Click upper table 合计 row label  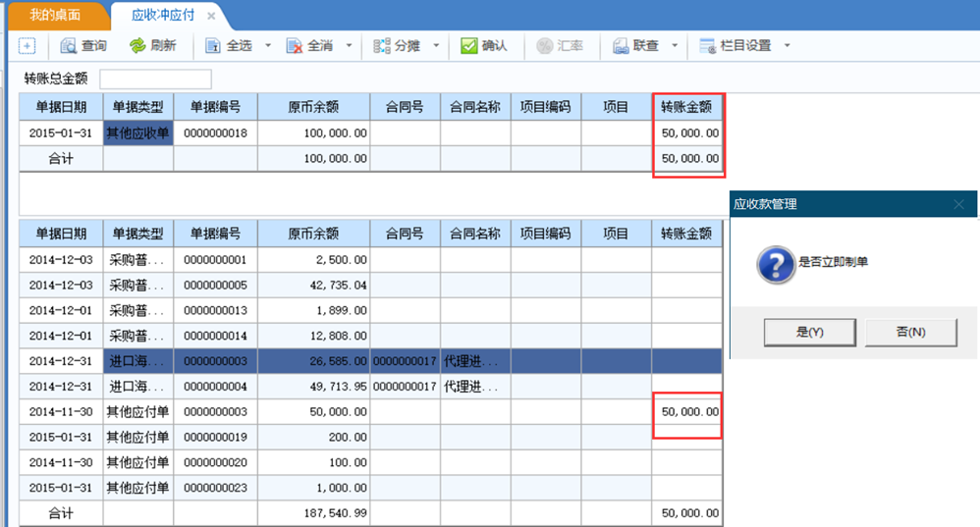[x=61, y=159]
